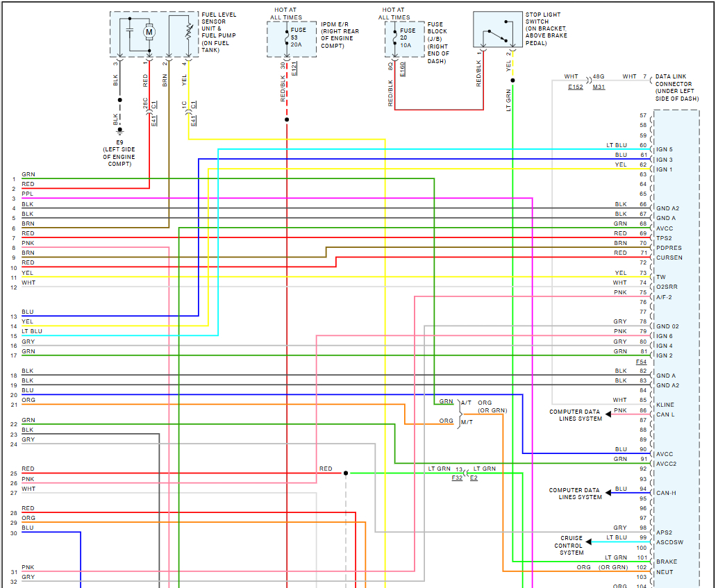Click the fuel level sensor resistor symbol
Image resolution: width=718 pixels, height=588 pixels.
pos(188,31)
